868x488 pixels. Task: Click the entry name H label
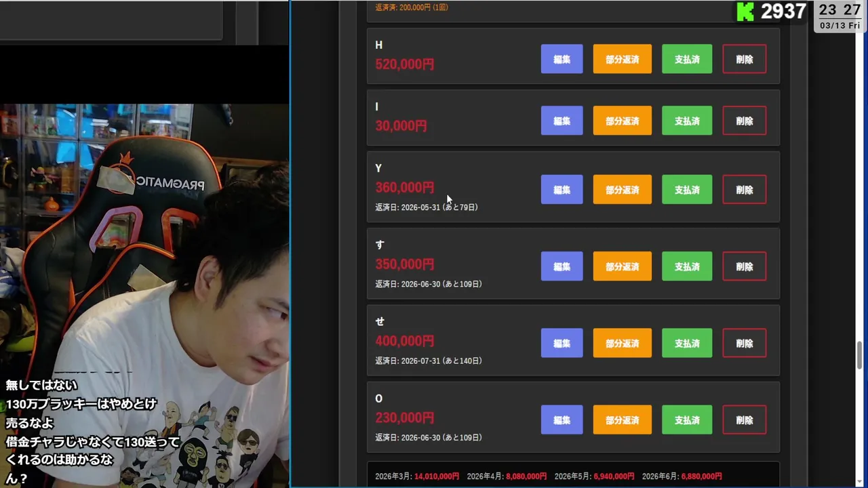[x=378, y=45]
